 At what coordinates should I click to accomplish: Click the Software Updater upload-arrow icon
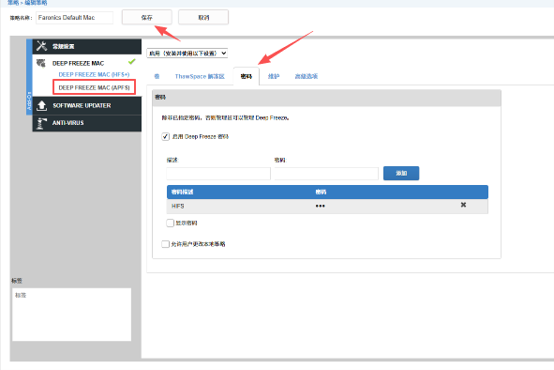tap(42, 105)
